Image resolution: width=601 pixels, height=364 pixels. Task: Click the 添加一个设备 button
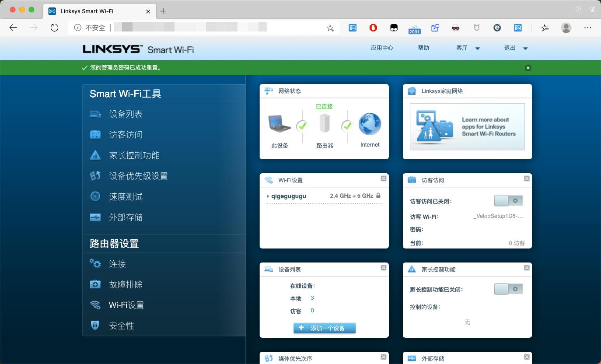(324, 328)
